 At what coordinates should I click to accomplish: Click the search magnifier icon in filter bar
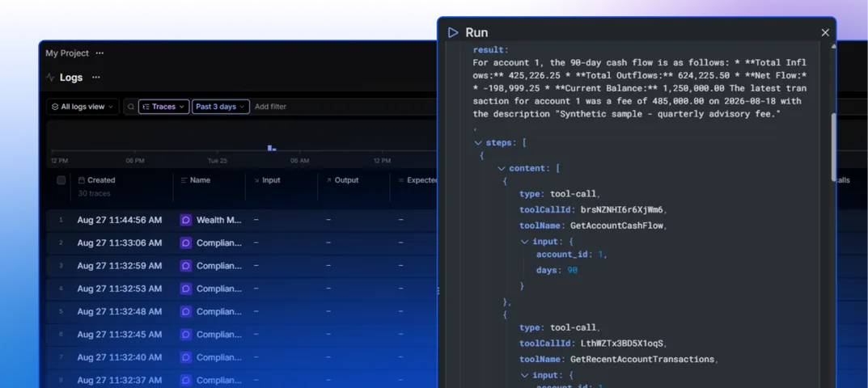pos(131,107)
